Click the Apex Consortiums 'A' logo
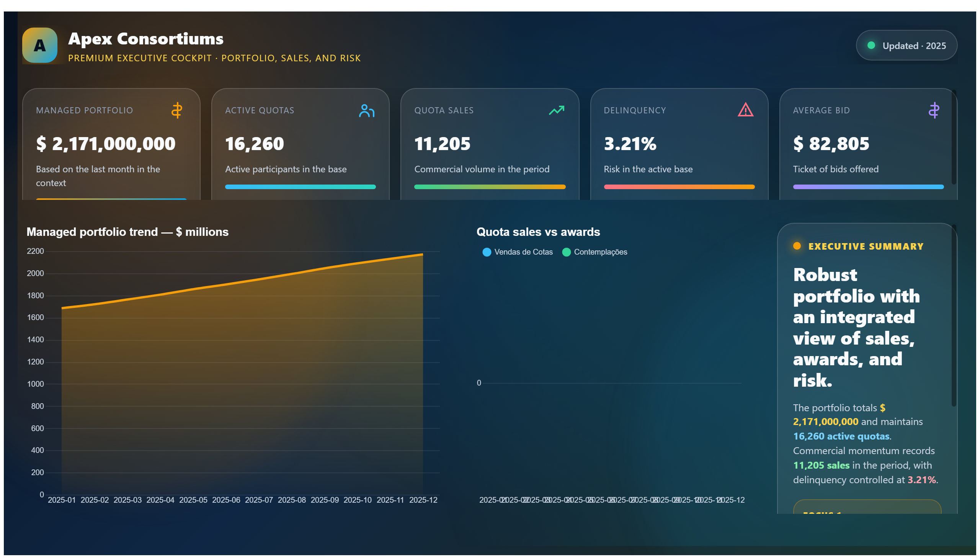This screenshot has width=980, height=559. point(39,45)
